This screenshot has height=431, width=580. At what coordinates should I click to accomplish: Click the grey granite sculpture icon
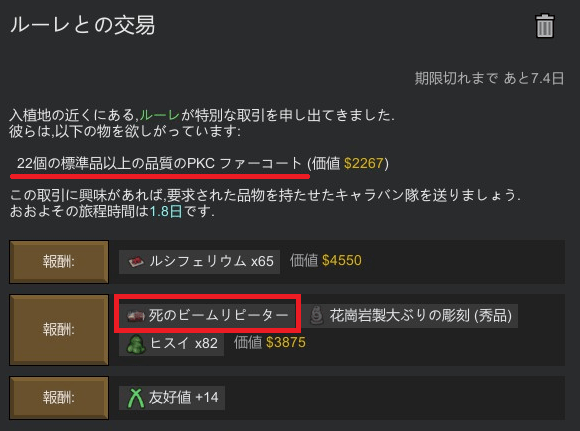click(x=317, y=316)
